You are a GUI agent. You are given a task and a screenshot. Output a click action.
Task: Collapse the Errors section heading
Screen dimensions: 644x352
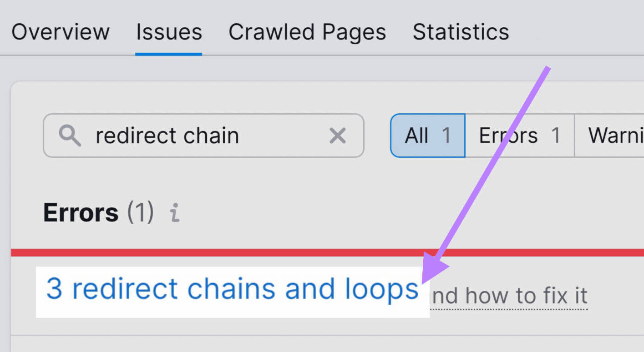[x=81, y=212]
